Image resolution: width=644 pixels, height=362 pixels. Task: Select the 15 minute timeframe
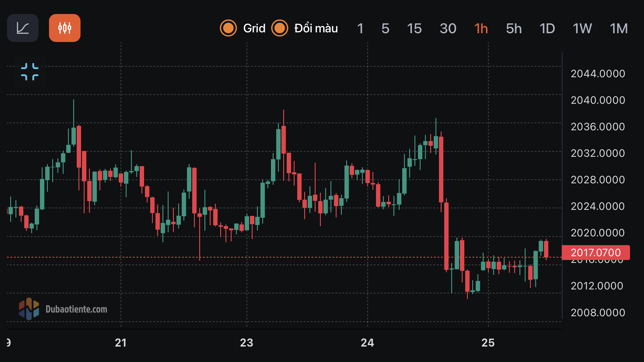coord(414,29)
